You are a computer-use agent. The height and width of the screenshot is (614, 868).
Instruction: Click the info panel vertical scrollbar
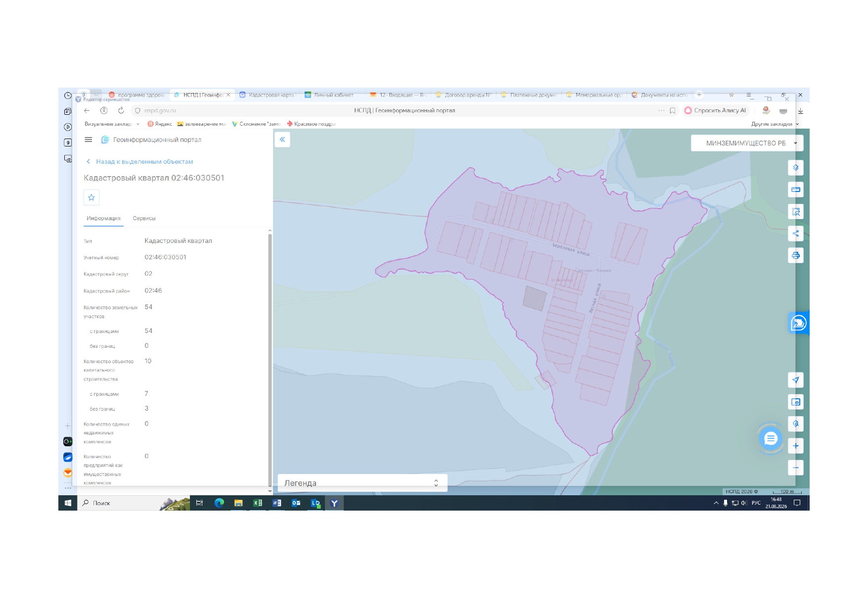pos(270,360)
